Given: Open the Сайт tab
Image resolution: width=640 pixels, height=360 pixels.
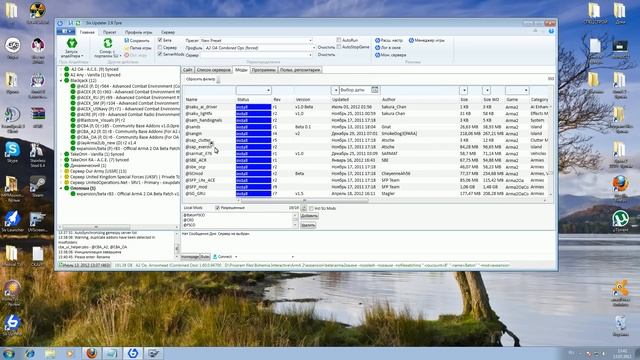Looking at the screenshot, I should coord(188,70).
